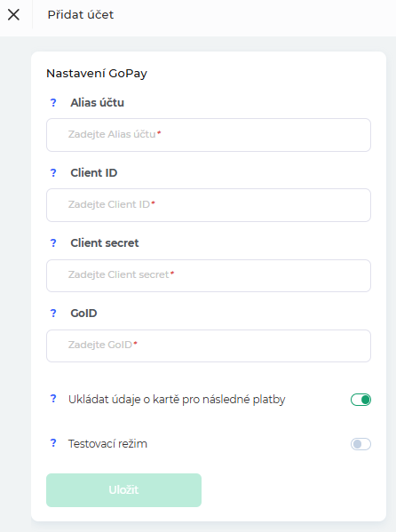The height and width of the screenshot is (532, 396).
Task: Enable the Testovací režim switch
Action: pos(360,444)
